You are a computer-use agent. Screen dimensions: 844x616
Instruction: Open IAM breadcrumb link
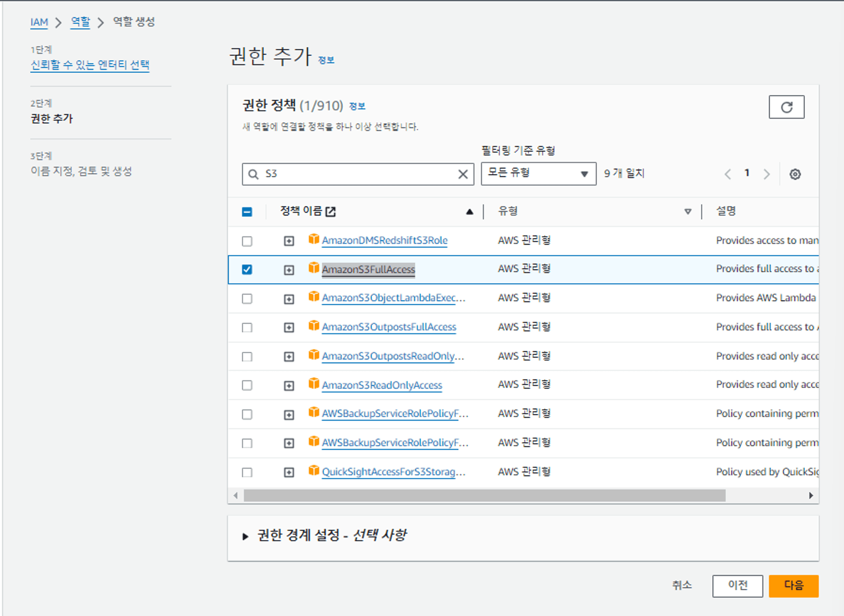(39, 22)
